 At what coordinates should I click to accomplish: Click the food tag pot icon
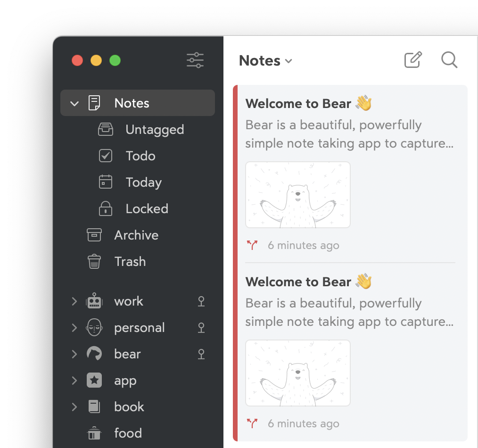click(x=94, y=433)
